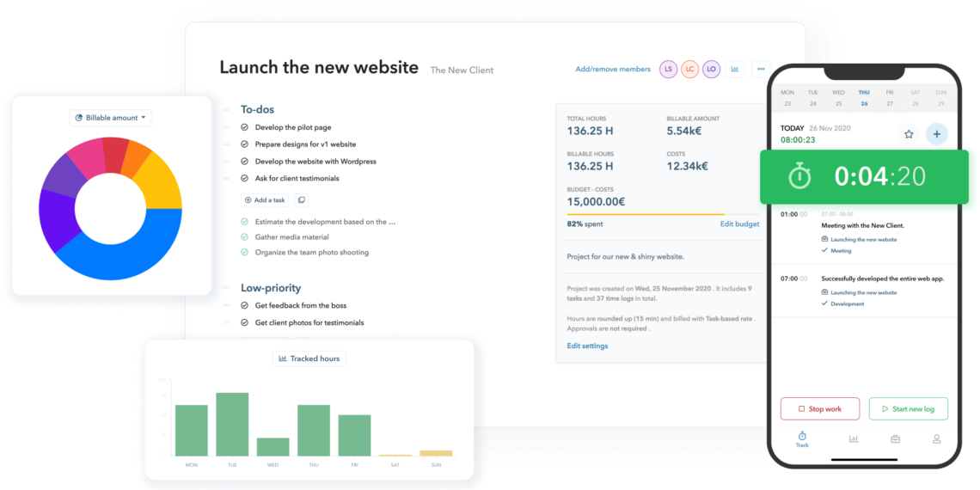Tap the Track stopwatch tab on phone
Screen dimensions: 980x490
[x=802, y=438]
